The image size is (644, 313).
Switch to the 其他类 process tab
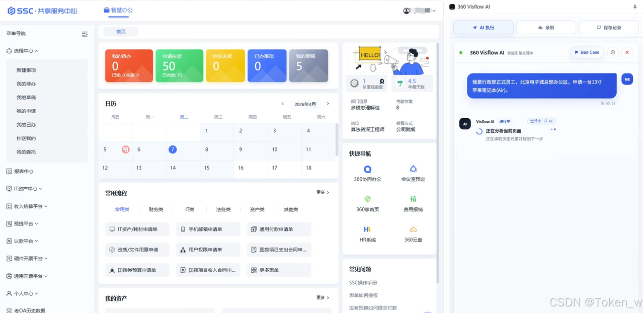tap(291, 209)
